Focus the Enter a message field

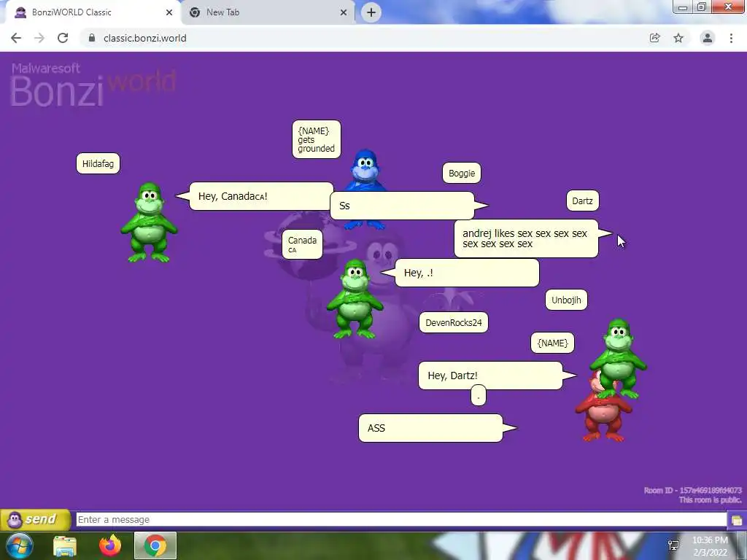click(401, 519)
